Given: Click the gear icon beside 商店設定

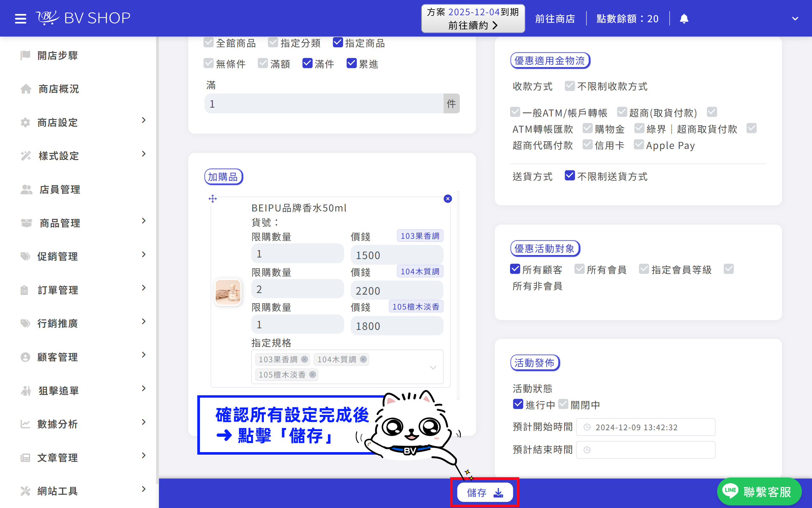Looking at the screenshot, I should coord(25,122).
